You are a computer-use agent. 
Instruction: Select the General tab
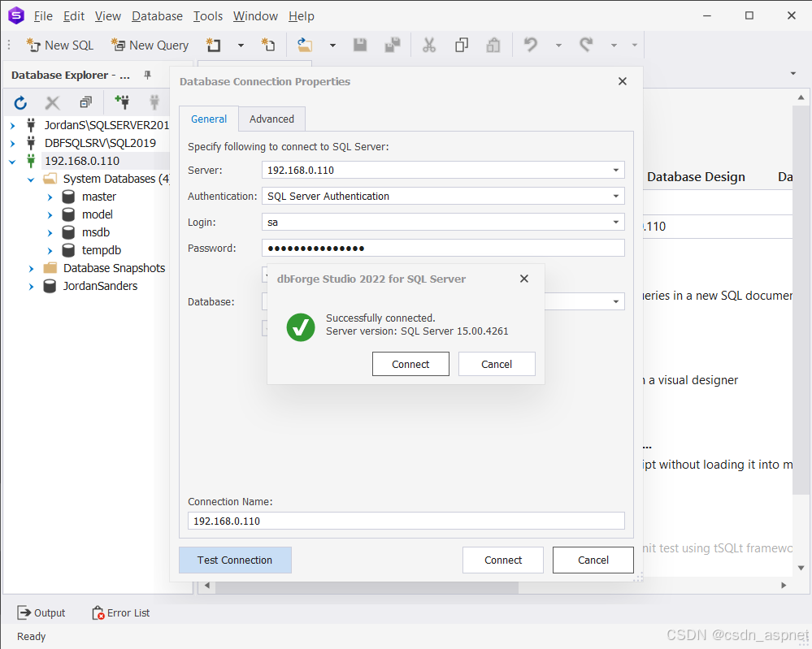[x=209, y=119]
